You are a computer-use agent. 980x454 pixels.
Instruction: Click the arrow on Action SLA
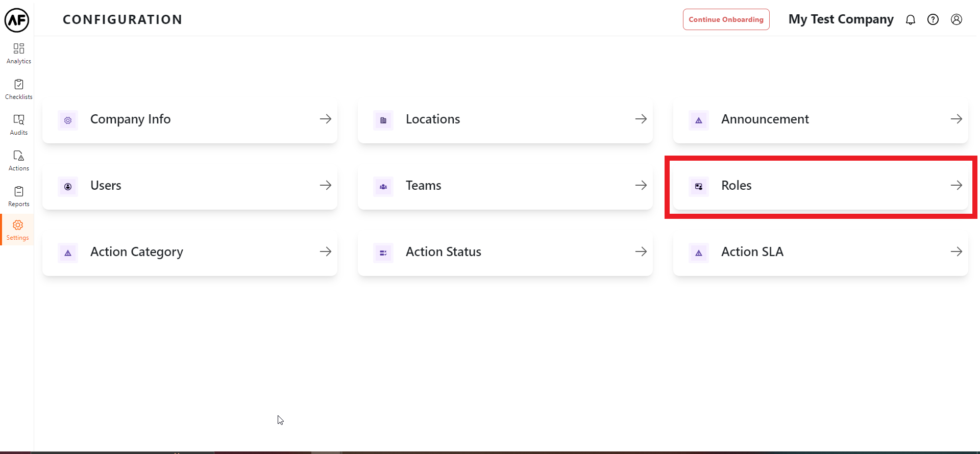(x=956, y=252)
